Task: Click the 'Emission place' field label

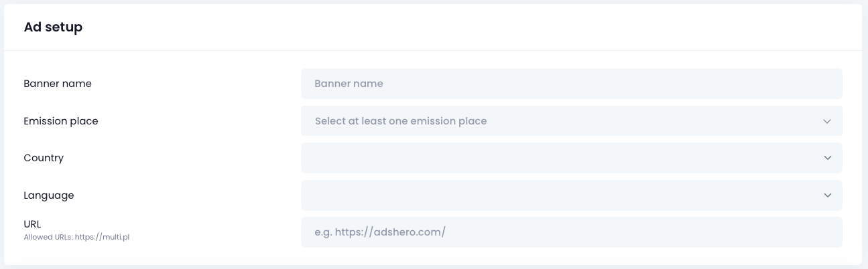Action: 61,121
